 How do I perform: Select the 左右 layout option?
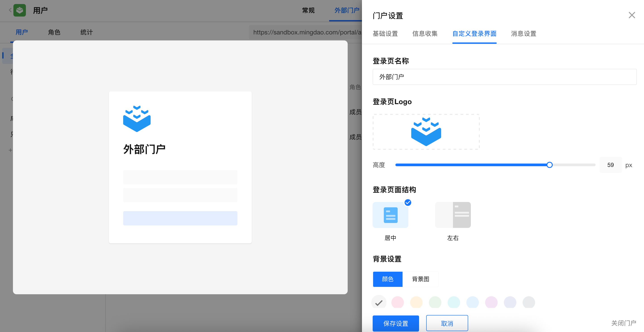tap(453, 215)
